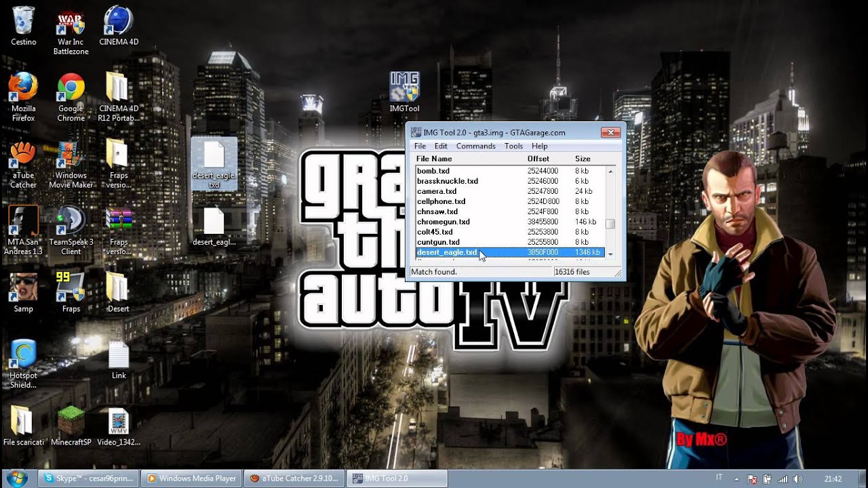Open the Help menu in IMG Tool
The height and width of the screenshot is (488, 868).
(x=539, y=146)
